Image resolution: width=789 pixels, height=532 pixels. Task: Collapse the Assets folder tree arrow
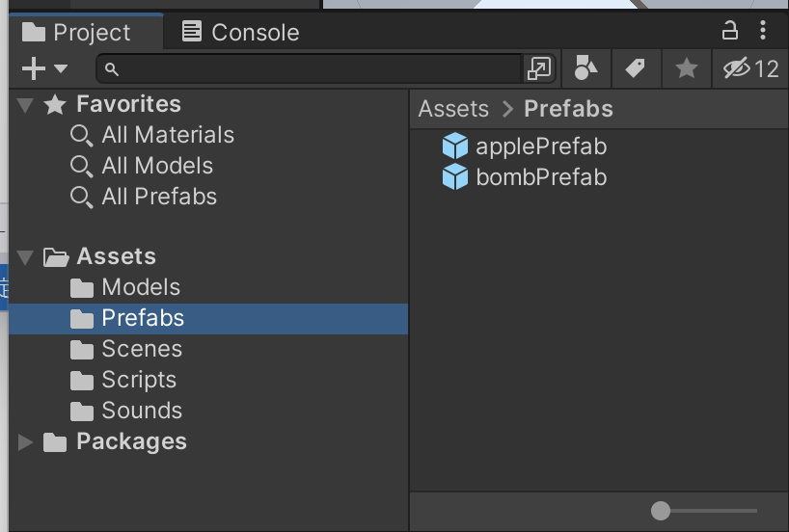[x=25, y=257]
